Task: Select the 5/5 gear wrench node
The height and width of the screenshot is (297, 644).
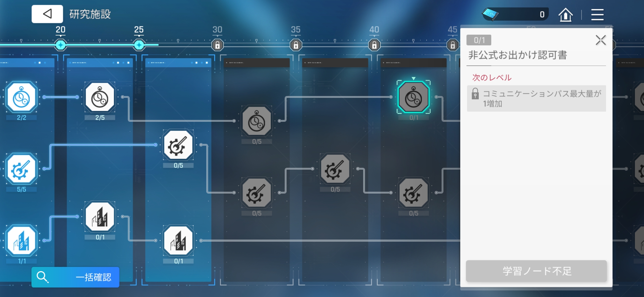Action: click(21, 169)
